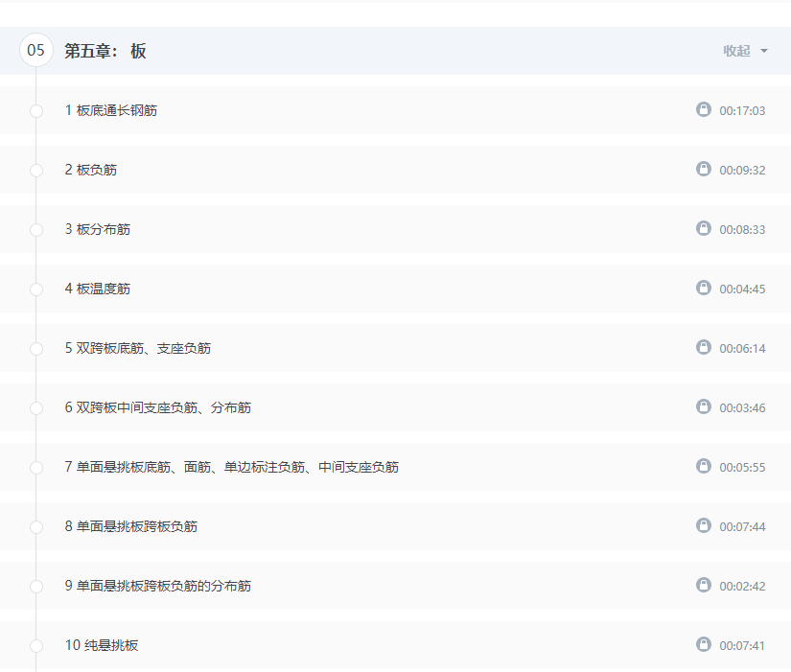The image size is (791, 672).
Task: Click the duration clock icon for 板负筋
Action: tap(703, 169)
